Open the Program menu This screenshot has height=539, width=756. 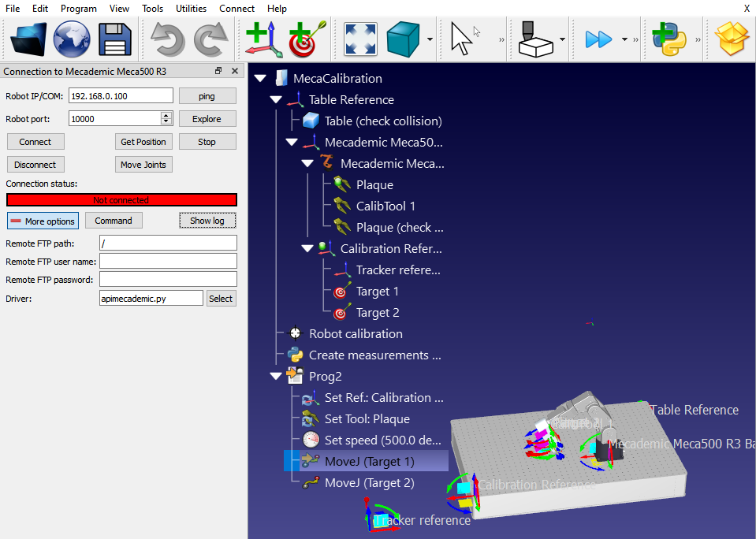(79, 9)
